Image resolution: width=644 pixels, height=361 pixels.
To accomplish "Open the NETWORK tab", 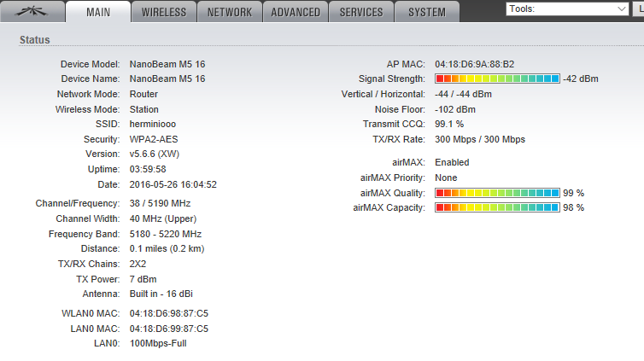I will (230, 12).
